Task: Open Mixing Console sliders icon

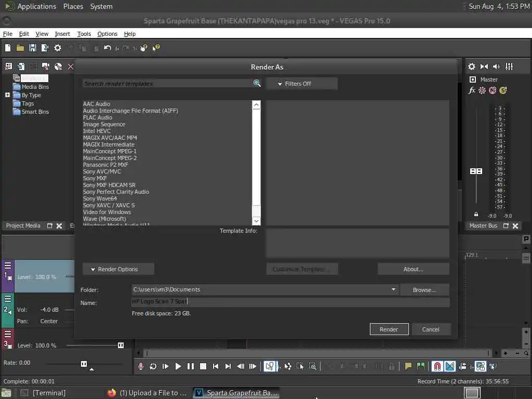Action: pyautogui.click(x=509, y=66)
